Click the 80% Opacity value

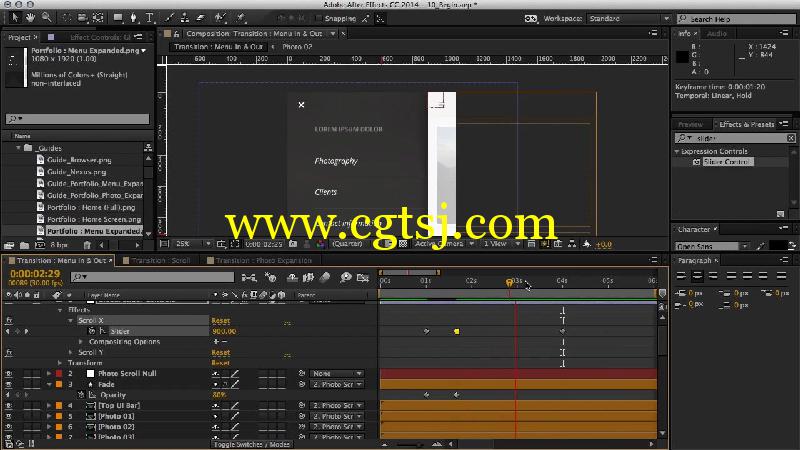[219, 395]
